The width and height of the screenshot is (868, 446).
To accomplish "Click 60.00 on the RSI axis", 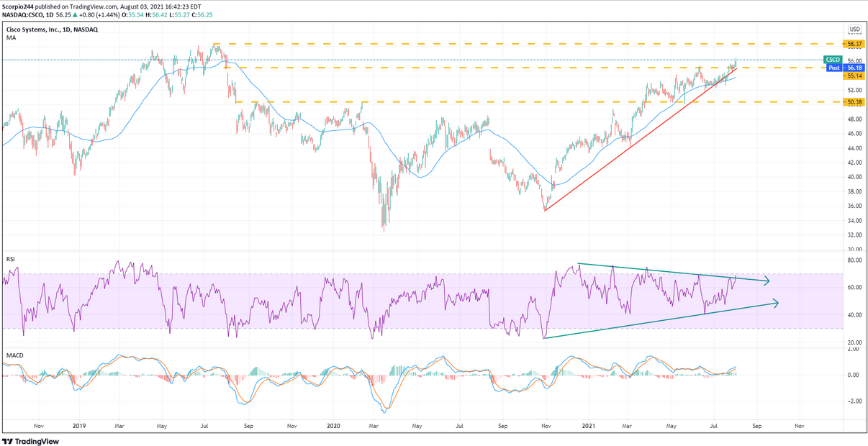I will tap(854, 287).
